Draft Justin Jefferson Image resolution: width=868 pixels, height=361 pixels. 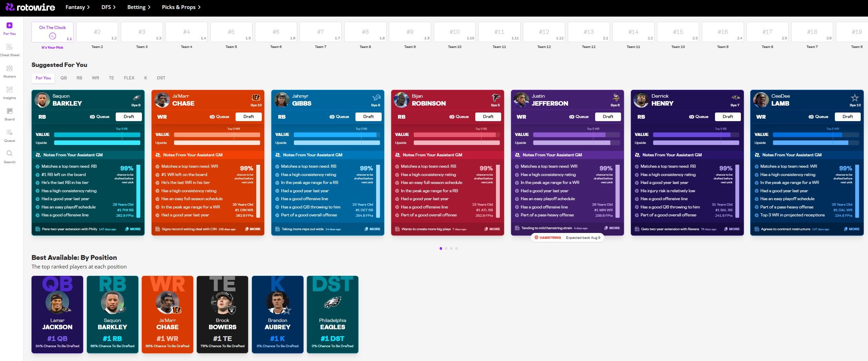[x=608, y=117]
